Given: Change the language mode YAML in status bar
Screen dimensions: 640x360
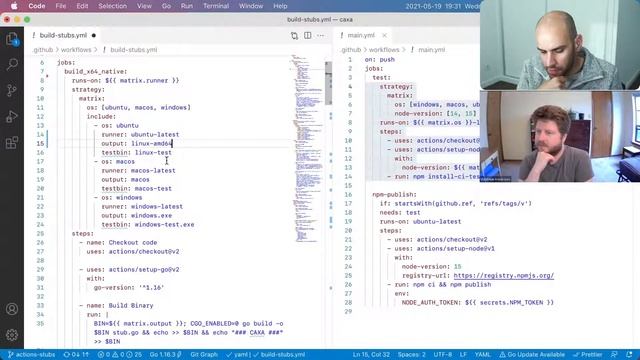Looking at the screenshot, I should pos(482,354).
